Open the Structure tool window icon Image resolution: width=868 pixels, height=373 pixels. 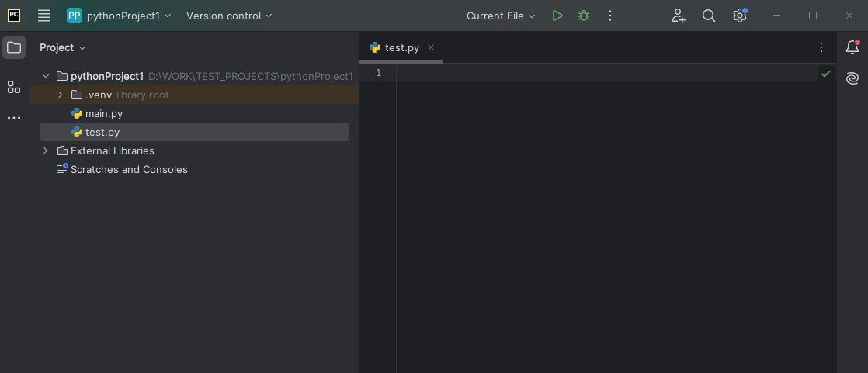(14, 87)
